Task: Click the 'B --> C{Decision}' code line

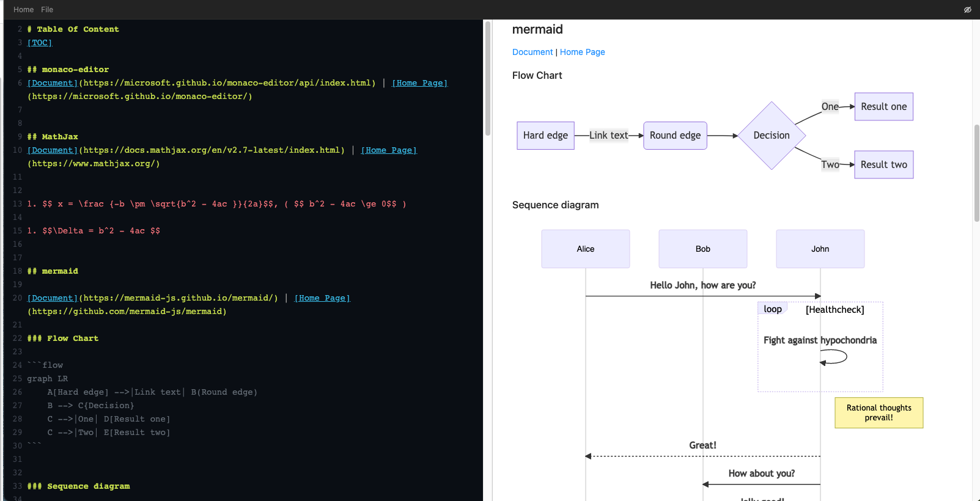Action: [91, 406]
